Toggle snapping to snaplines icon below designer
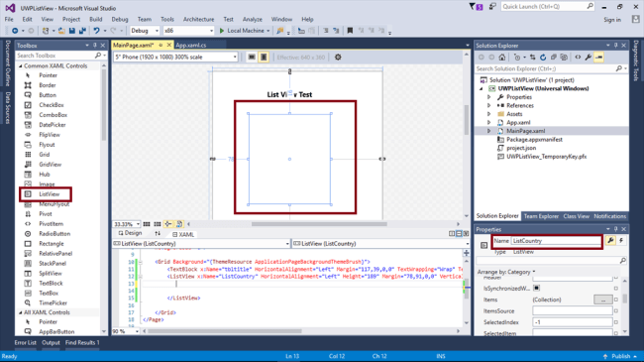Image resolution: width=644 pixels, height=362 pixels. [179, 224]
